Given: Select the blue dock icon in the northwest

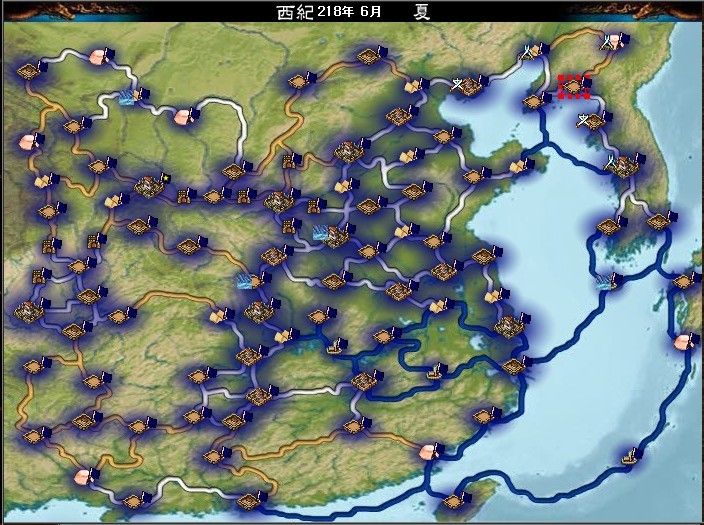Looking at the screenshot, I should tap(128, 97).
